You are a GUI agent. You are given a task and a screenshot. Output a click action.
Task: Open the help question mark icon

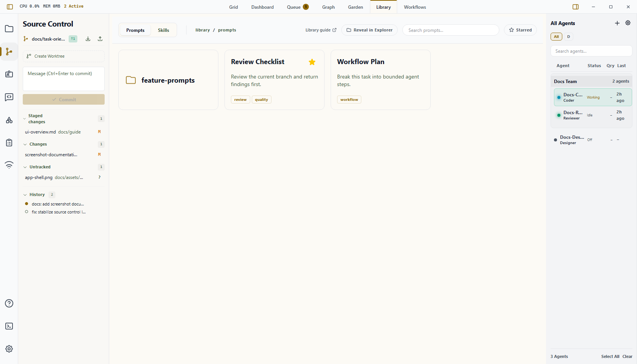point(9,303)
